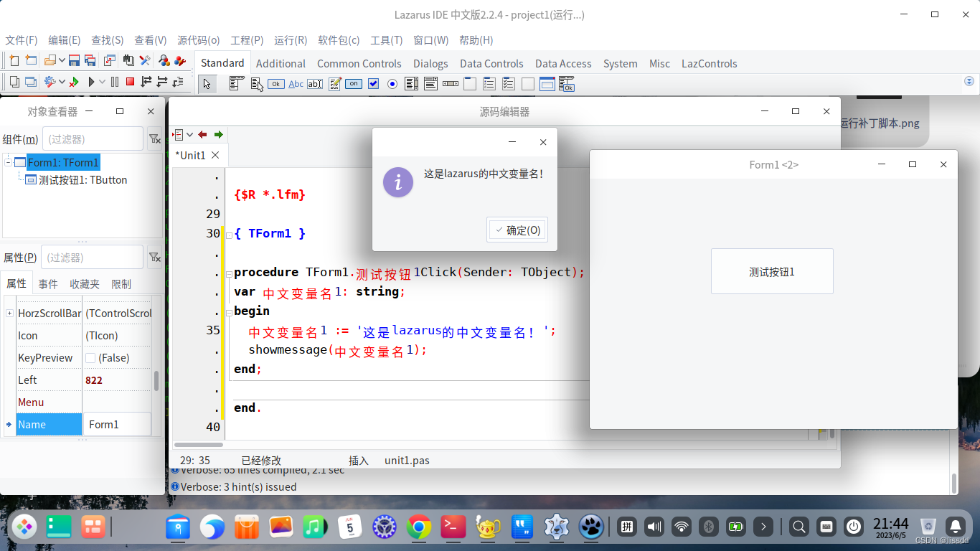Select the TListBox component icon
Screen dimensions: 980x551
(412, 84)
